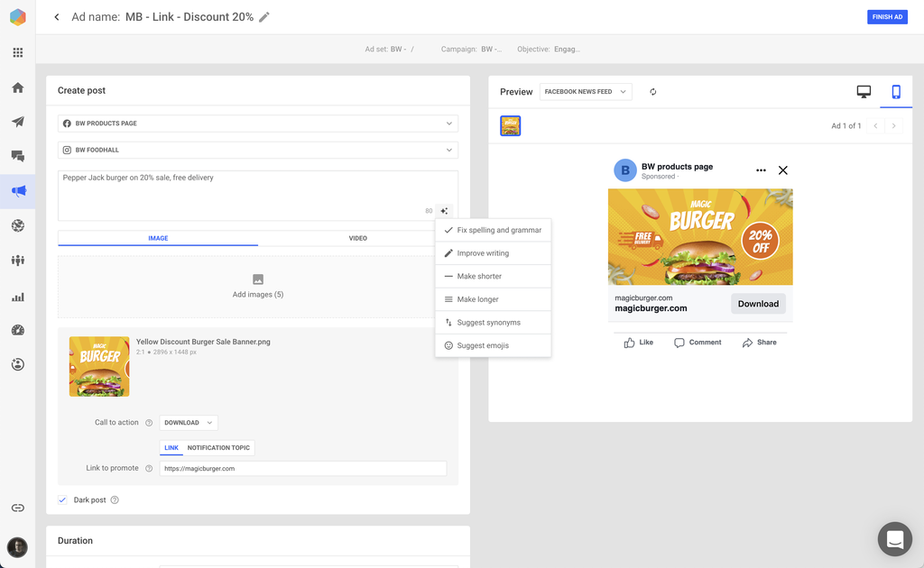Click the Finish Ad button
The height and width of the screenshot is (568, 924).
click(x=886, y=17)
